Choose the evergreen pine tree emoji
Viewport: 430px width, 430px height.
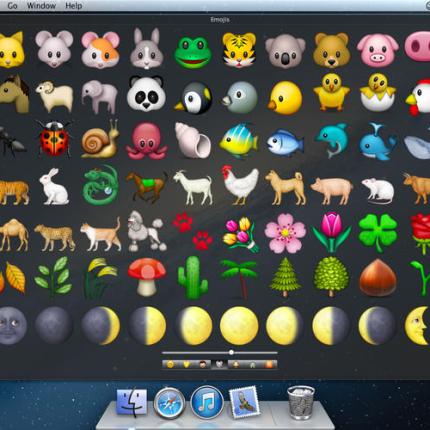point(285,277)
